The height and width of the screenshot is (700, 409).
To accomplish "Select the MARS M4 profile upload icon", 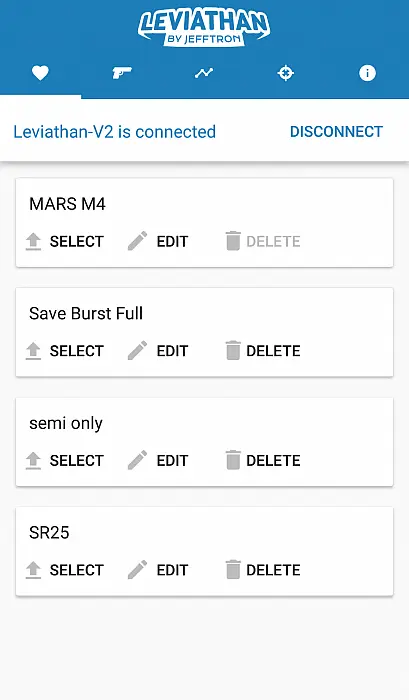I will [x=33, y=242].
